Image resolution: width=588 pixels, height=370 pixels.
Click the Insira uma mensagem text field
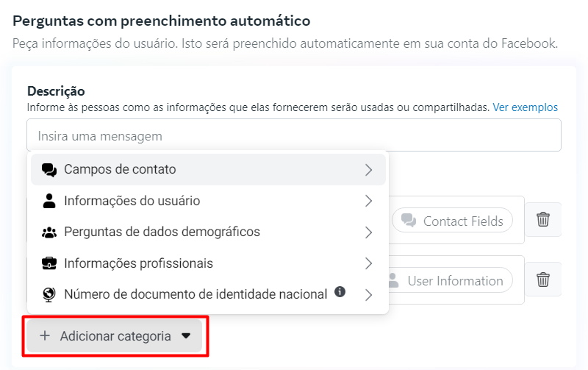(x=294, y=136)
